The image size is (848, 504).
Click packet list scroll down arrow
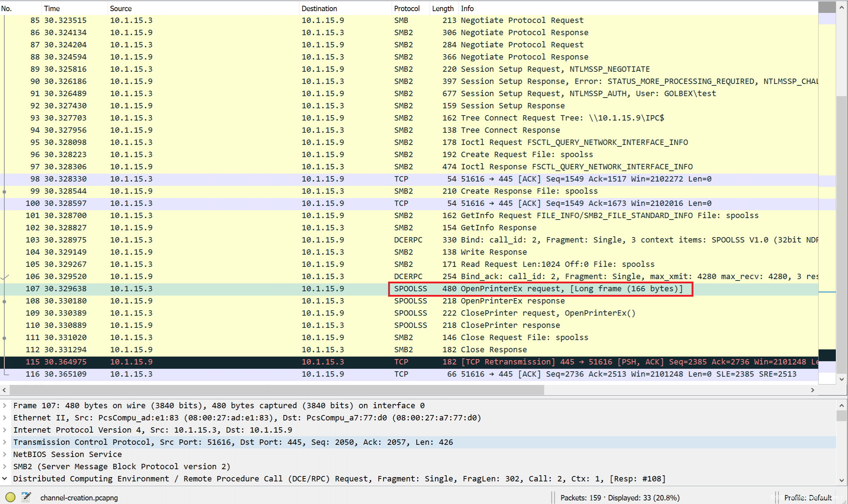[x=842, y=379]
